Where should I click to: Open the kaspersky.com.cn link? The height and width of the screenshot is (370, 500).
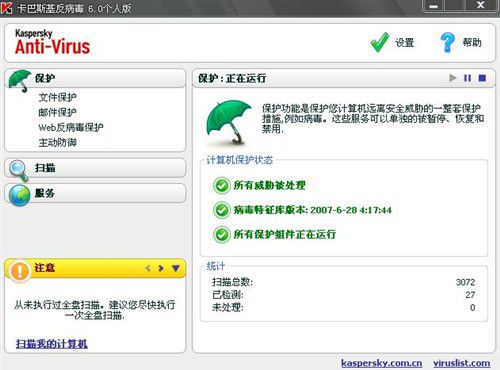coord(381,363)
